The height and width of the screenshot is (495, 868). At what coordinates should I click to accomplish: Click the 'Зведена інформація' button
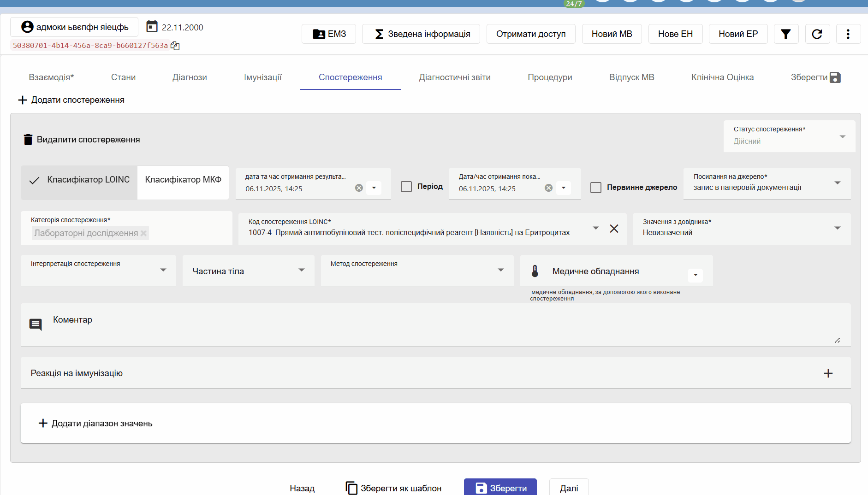(421, 34)
